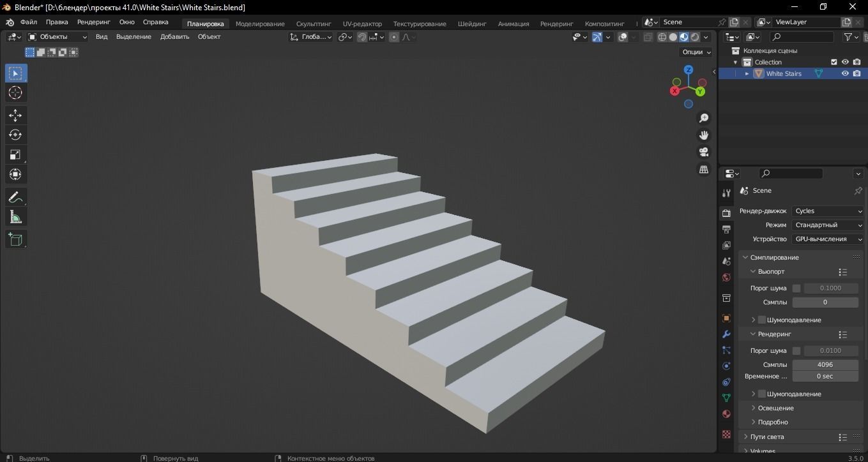Image resolution: width=868 pixels, height=462 pixels.
Task: Switch to Скульптинг workspace tab
Action: [x=314, y=24]
